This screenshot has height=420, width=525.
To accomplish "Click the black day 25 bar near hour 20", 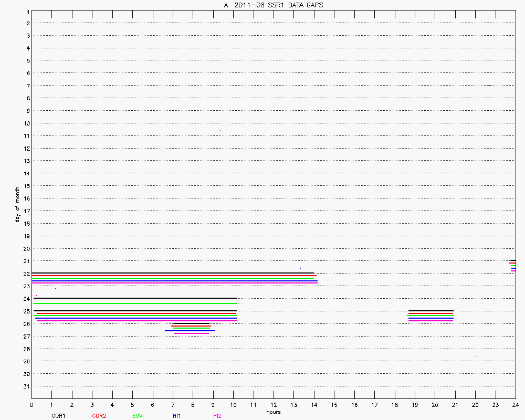I will [x=430, y=311].
